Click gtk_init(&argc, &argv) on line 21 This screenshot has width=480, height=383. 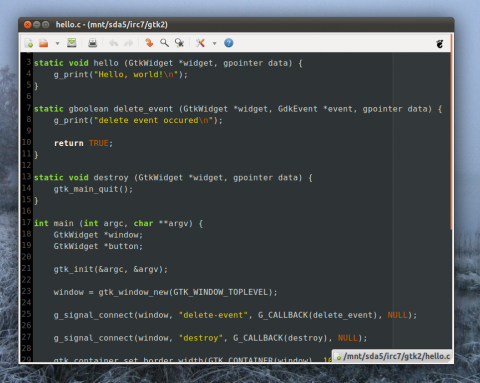click(110, 269)
